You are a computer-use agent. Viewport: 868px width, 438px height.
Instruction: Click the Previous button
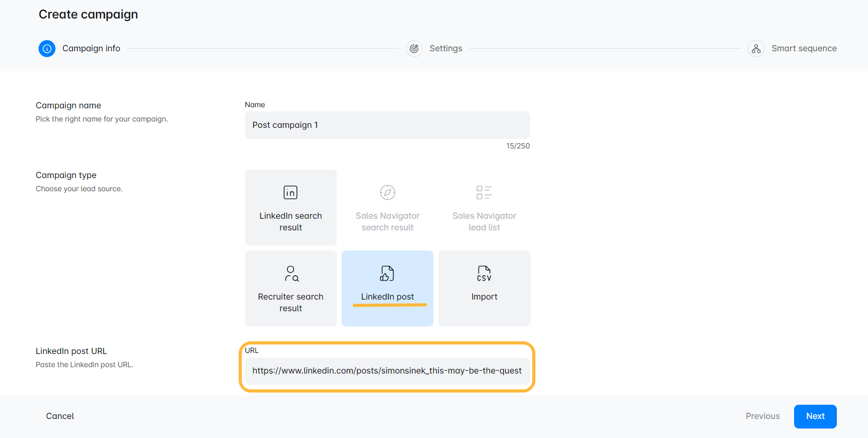[x=762, y=416]
